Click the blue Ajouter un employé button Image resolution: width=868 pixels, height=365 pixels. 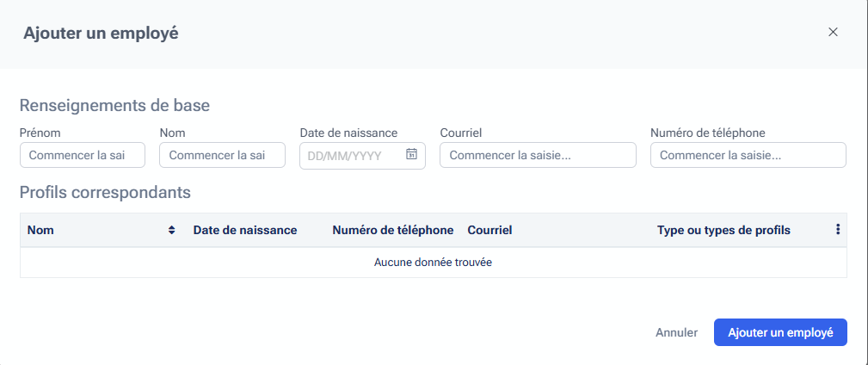click(780, 332)
